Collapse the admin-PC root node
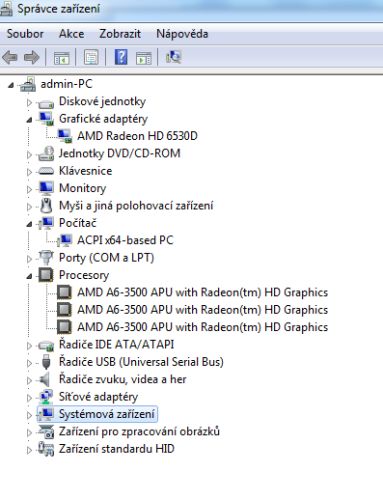This screenshot has height=500, width=383. (11, 85)
